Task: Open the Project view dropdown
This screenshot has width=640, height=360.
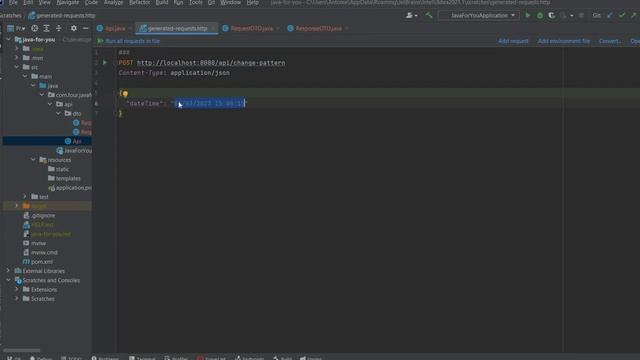Action: click(16, 28)
